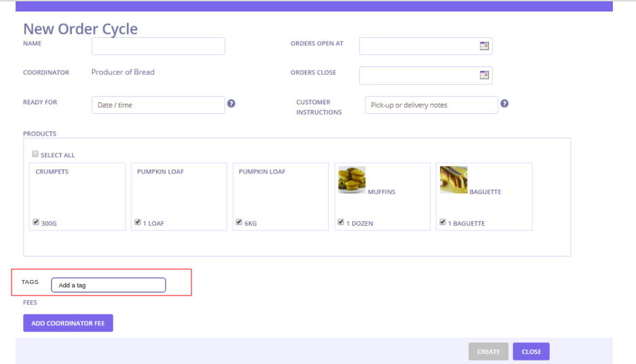Click the Producer of Bread coordinator text

pyautogui.click(x=123, y=72)
